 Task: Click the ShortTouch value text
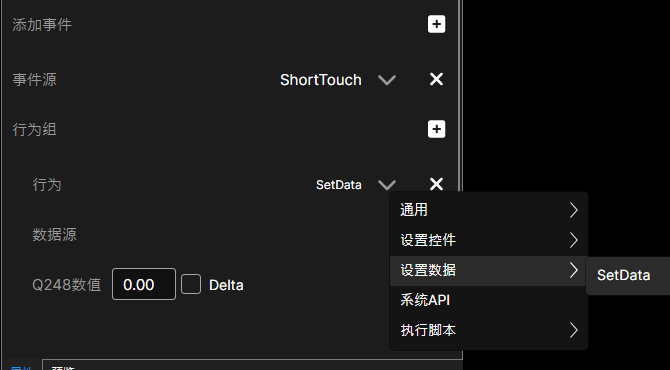(320, 80)
